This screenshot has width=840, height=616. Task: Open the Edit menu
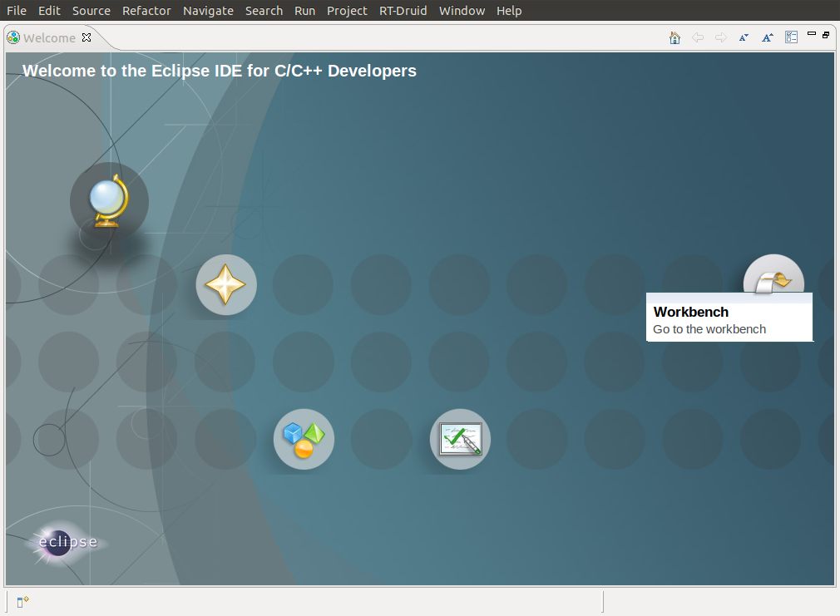pos(49,11)
